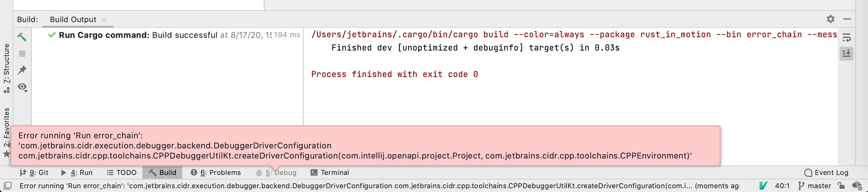Viewport: 868px width, 192px height.
Task: Pin the Build Output tab
Action: click(x=22, y=70)
